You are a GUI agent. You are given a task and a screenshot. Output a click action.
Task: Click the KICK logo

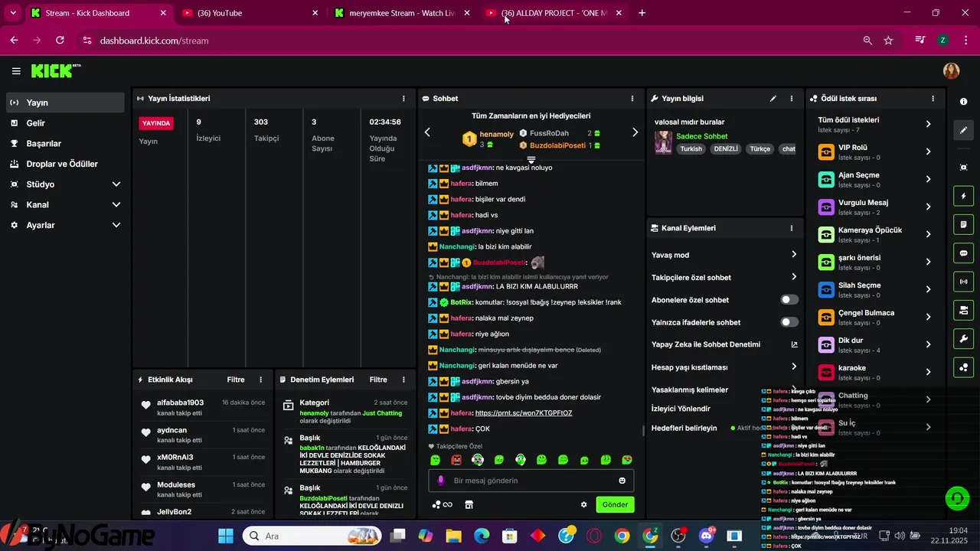point(55,71)
